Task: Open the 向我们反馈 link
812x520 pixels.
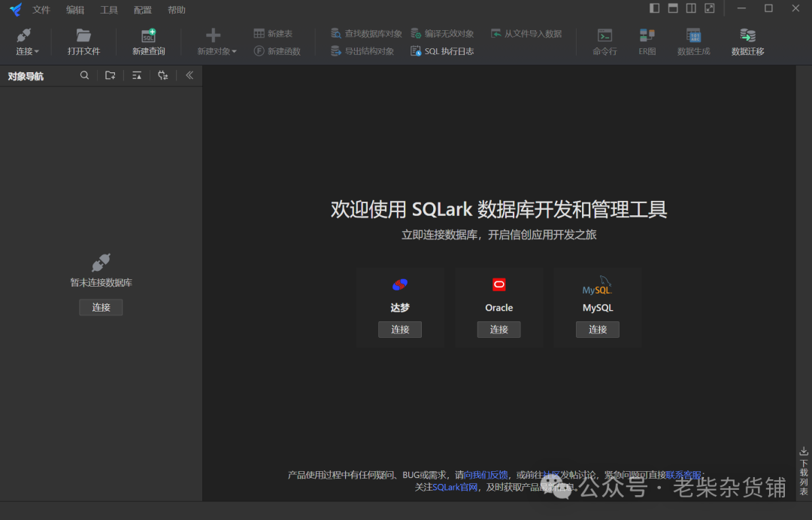Action: [486, 475]
